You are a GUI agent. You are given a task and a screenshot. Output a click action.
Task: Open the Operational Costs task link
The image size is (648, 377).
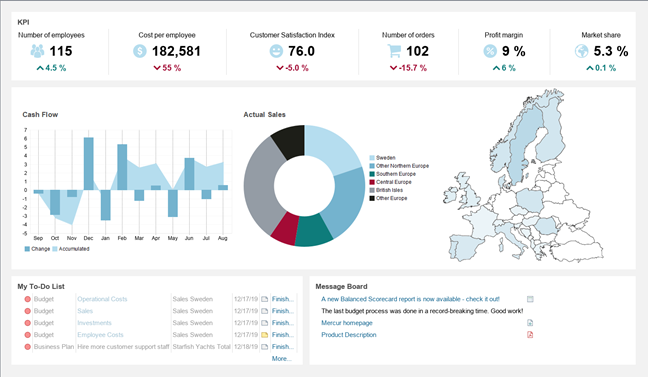tap(102, 299)
